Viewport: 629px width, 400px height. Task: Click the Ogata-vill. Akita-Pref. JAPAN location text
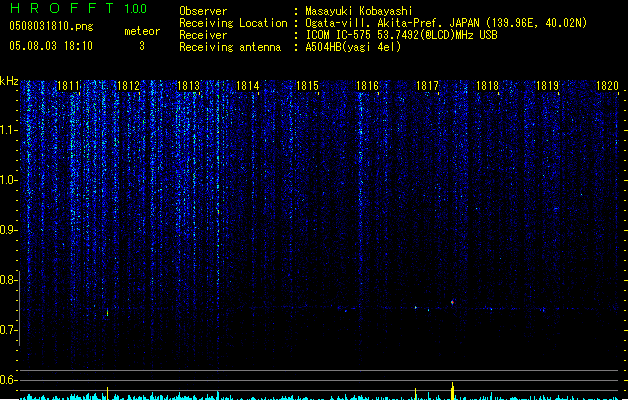(446, 23)
